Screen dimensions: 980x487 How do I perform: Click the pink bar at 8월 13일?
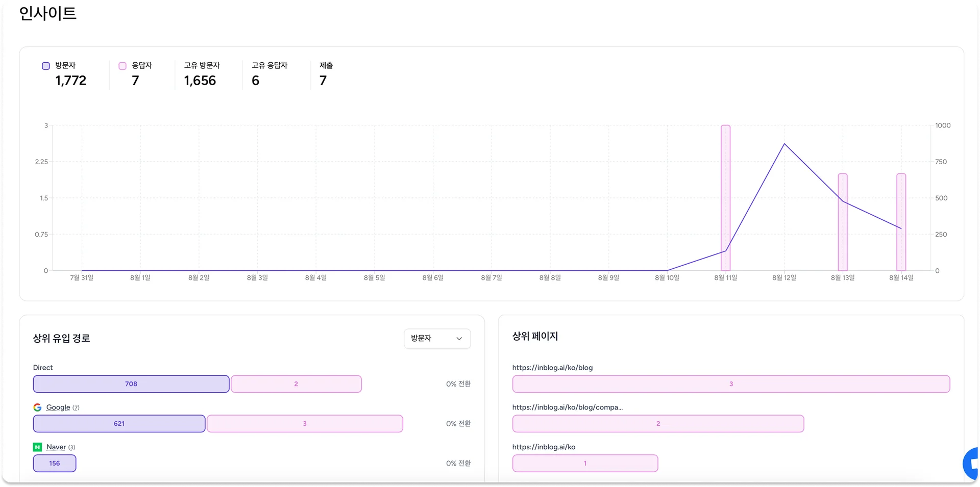842,222
